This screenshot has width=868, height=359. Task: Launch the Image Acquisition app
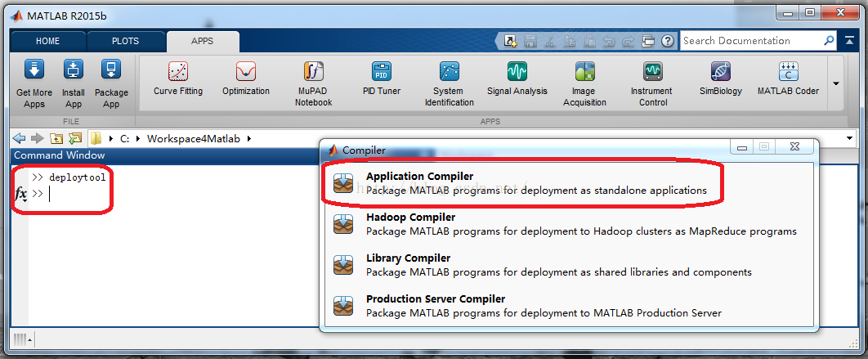point(584,83)
